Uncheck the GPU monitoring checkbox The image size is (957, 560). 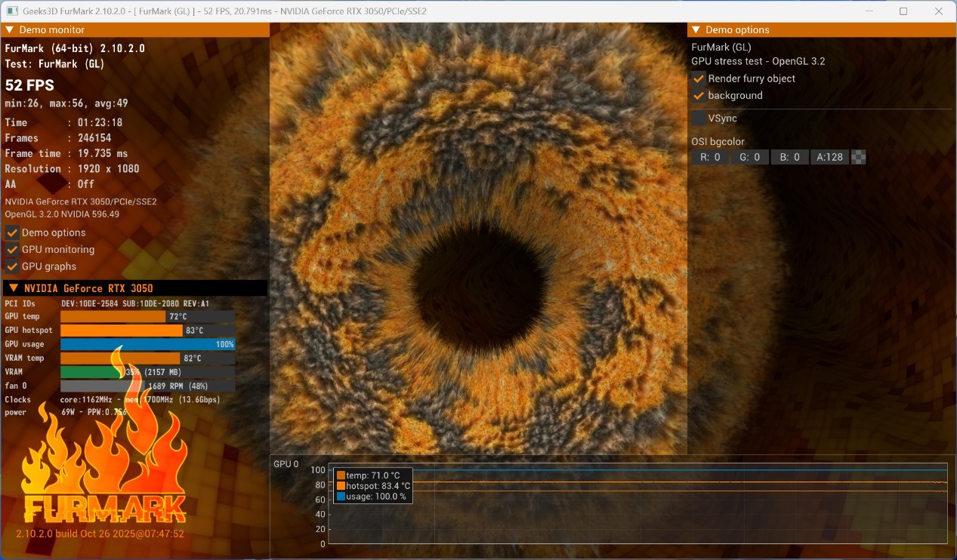click(12, 249)
